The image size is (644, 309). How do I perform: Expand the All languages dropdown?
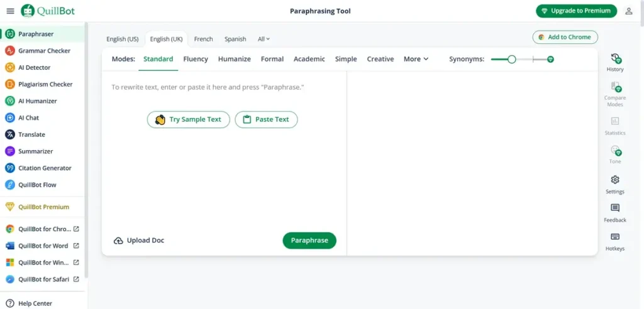[x=264, y=39]
